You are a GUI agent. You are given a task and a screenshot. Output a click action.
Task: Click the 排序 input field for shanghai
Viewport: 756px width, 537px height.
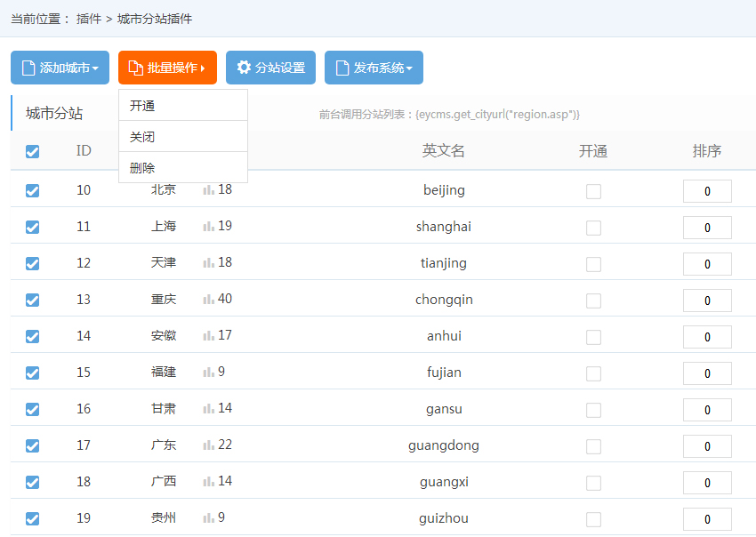pyautogui.click(x=707, y=228)
